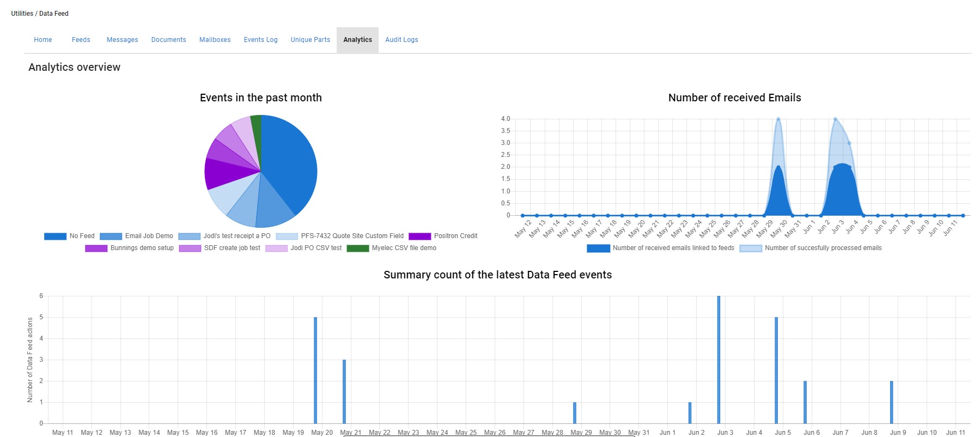View the Events Log tab
Viewport: 980px width, 437px height.
pos(260,40)
